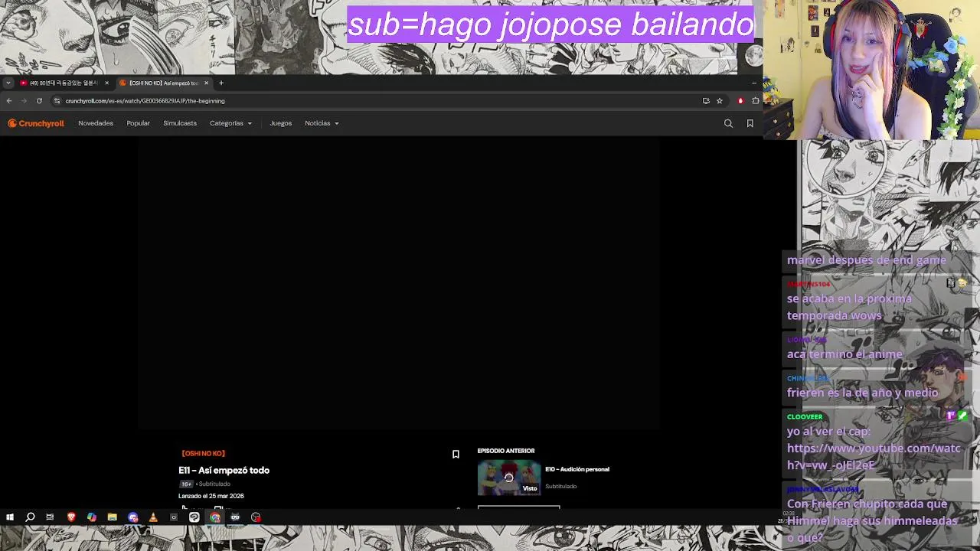Close the YouTube tab
This screenshot has height=551, width=980.
point(106,83)
